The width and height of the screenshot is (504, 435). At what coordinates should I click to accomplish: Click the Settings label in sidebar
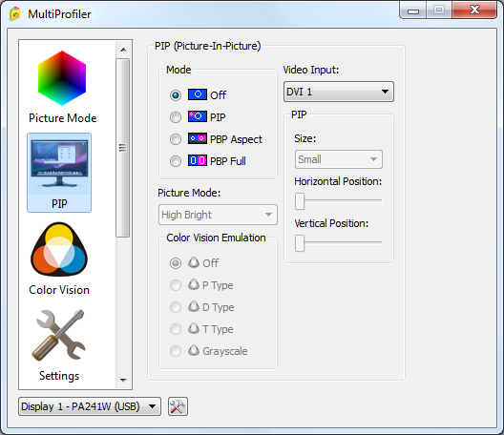tap(59, 376)
